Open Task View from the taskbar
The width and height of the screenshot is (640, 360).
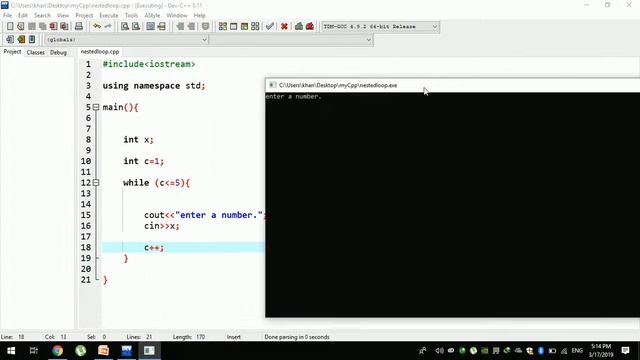click(34, 351)
